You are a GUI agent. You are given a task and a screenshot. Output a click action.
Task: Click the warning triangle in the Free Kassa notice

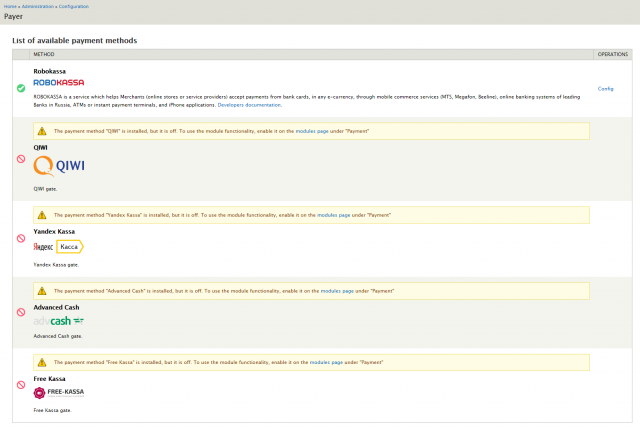click(x=42, y=362)
